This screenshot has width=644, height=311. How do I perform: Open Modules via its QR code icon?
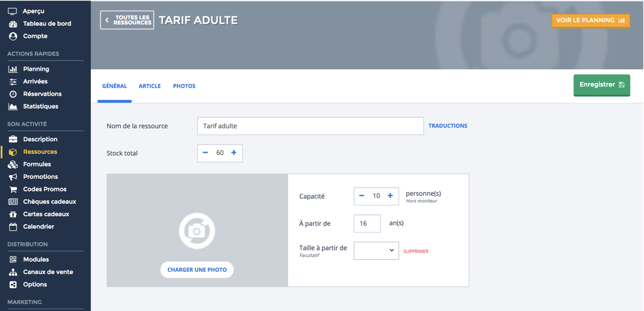click(12, 259)
